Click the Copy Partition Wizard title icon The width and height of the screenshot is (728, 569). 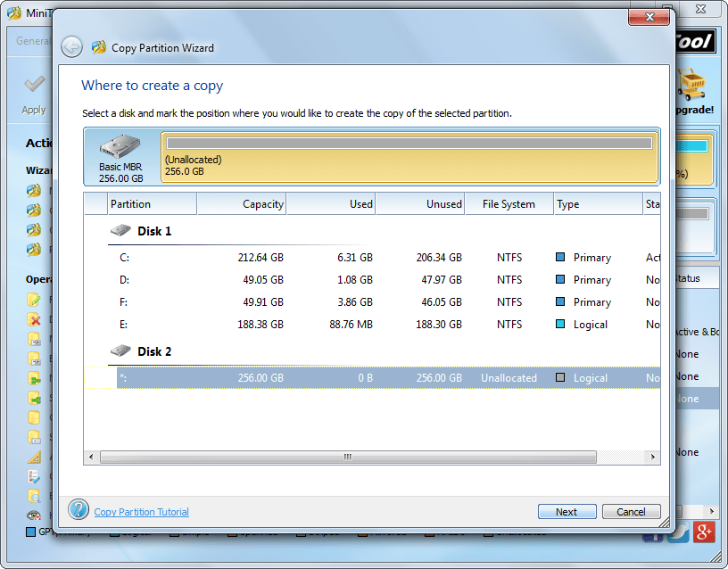click(98, 47)
